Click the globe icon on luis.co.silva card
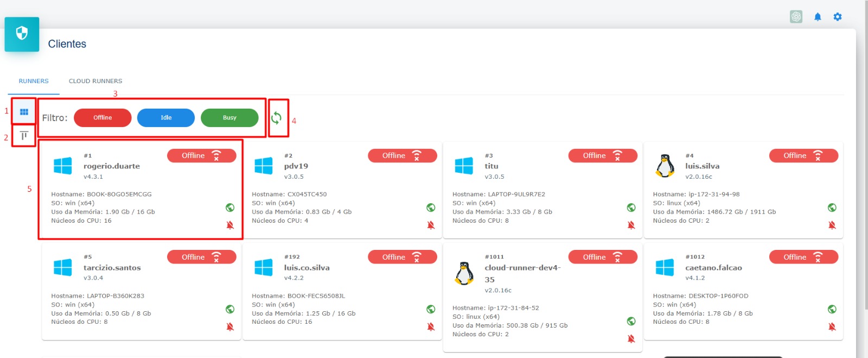The width and height of the screenshot is (868, 358). coord(431,309)
